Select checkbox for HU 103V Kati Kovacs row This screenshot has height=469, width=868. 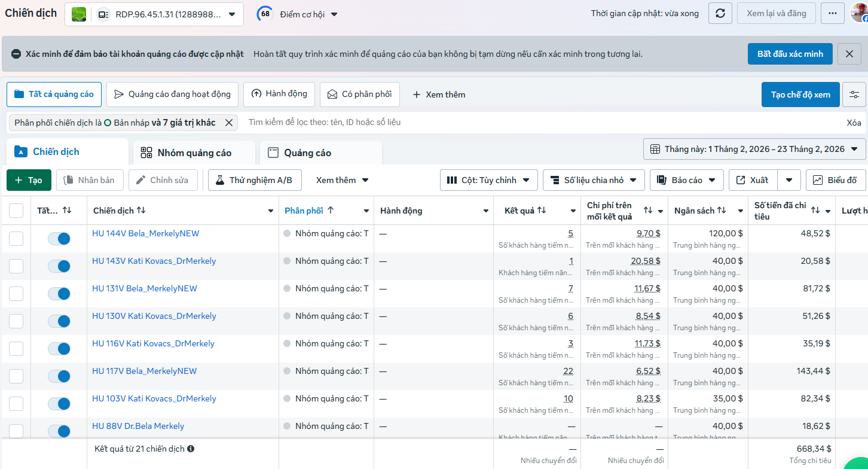16,404
